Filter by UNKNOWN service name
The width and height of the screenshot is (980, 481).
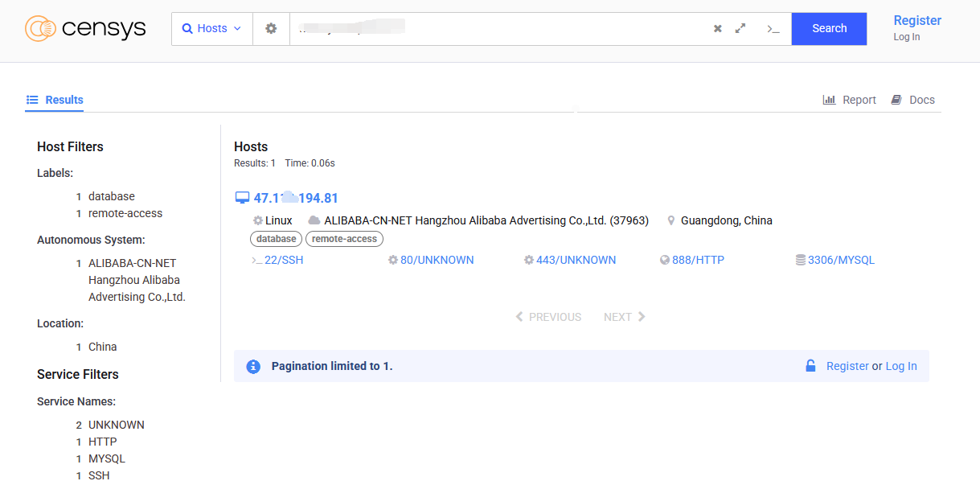[116, 425]
